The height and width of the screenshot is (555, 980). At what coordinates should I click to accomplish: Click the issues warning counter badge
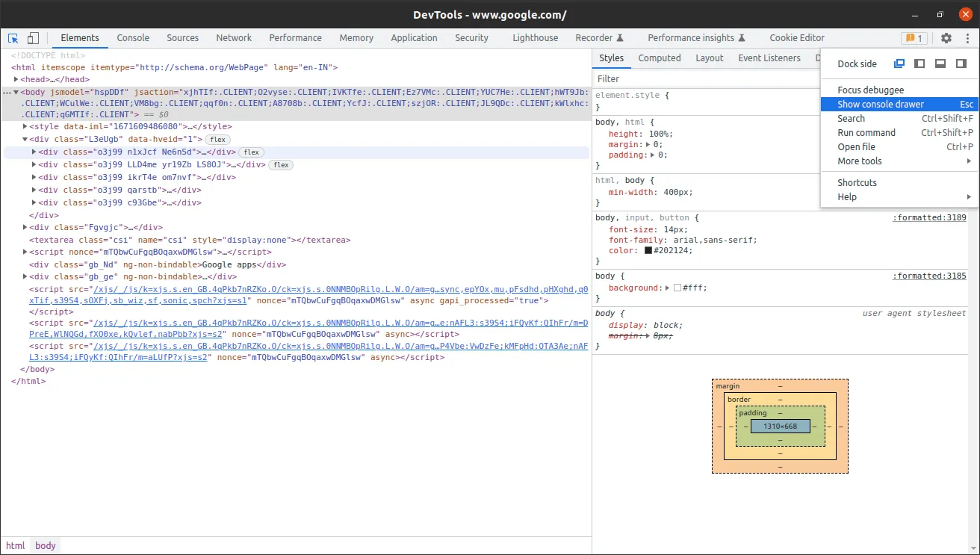[x=914, y=38]
